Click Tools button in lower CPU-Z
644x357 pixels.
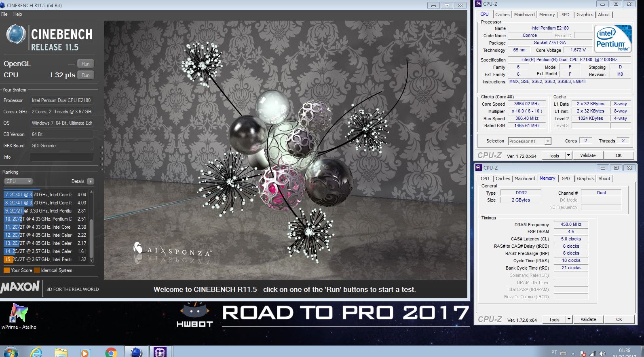tap(554, 319)
